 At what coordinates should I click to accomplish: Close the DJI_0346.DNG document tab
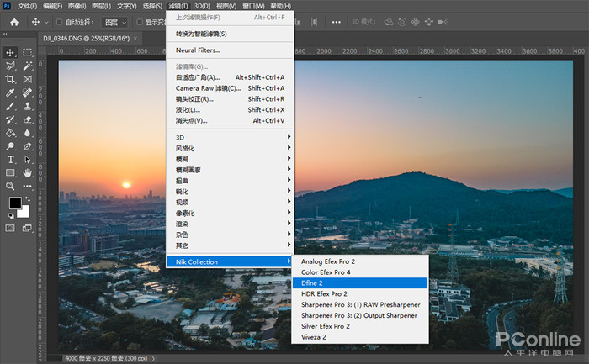[x=136, y=39]
